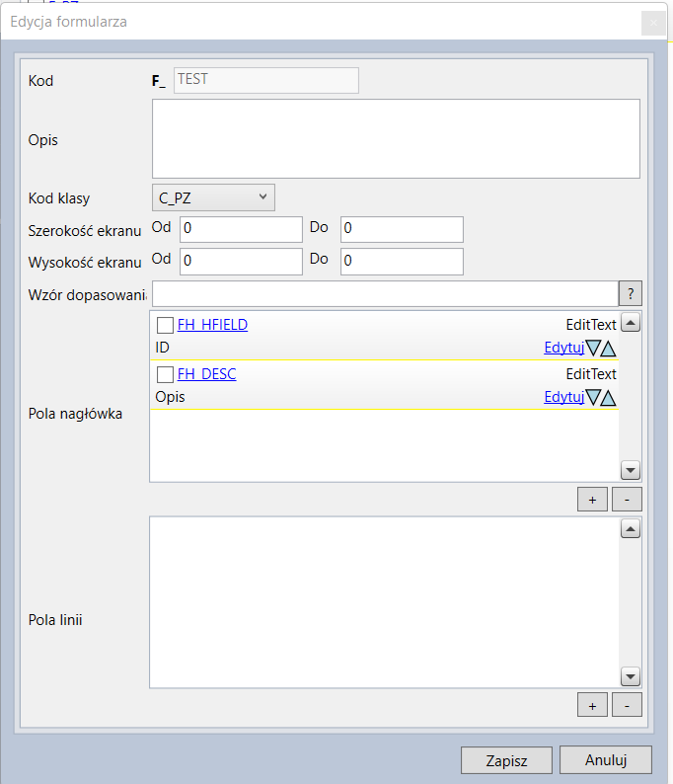The height and width of the screenshot is (784, 673).
Task: Click the Anuluj button
Action: point(606,760)
